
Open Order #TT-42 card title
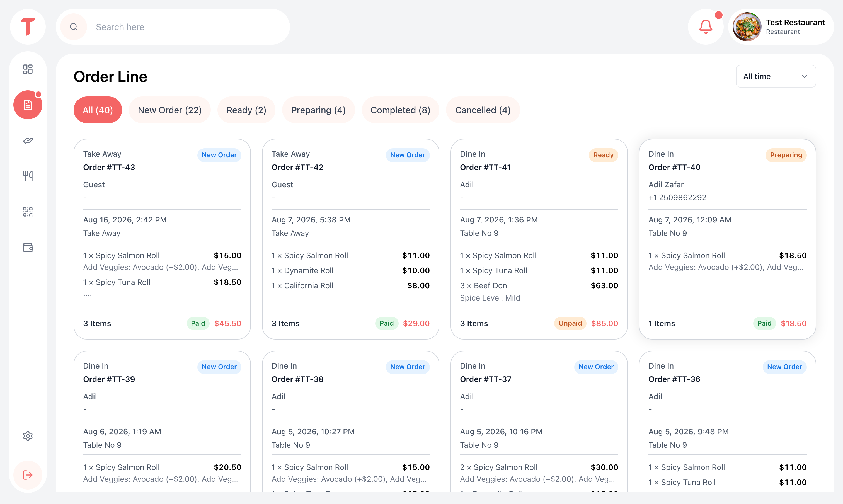click(297, 167)
